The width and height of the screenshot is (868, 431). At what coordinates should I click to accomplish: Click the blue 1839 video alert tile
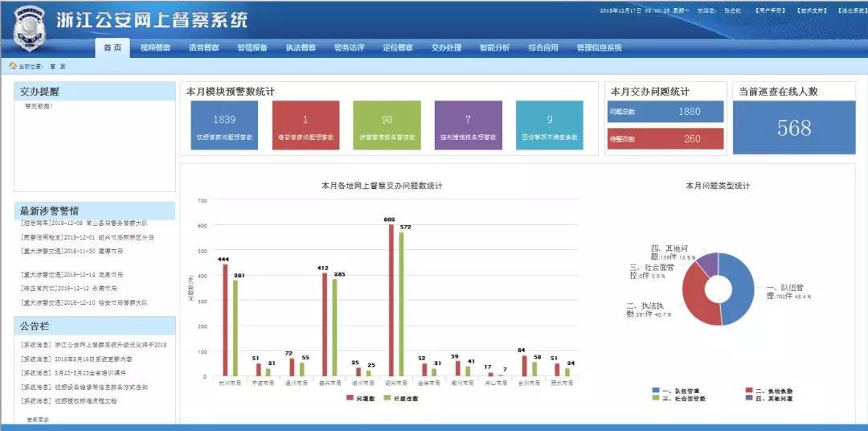tap(225, 125)
